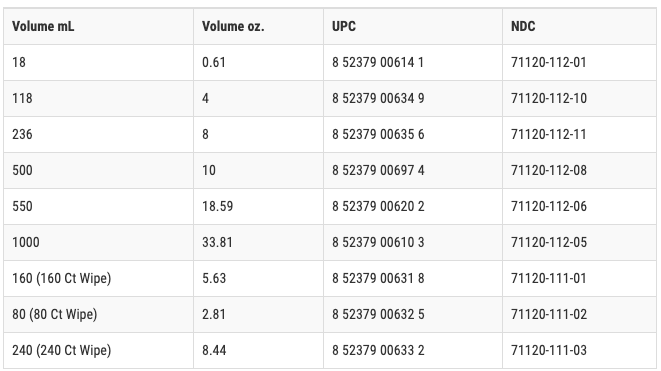
Task: Click the 18.59 oz volume cell
Action: pos(258,206)
